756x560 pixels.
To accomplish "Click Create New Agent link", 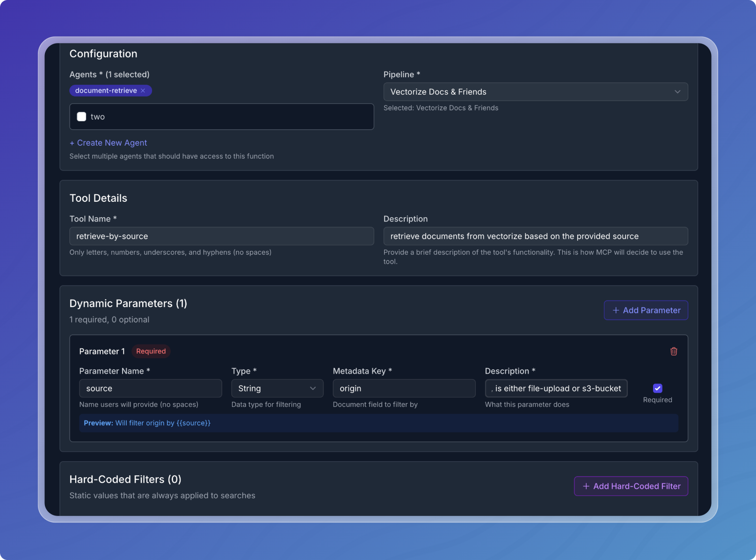I will 109,143.
